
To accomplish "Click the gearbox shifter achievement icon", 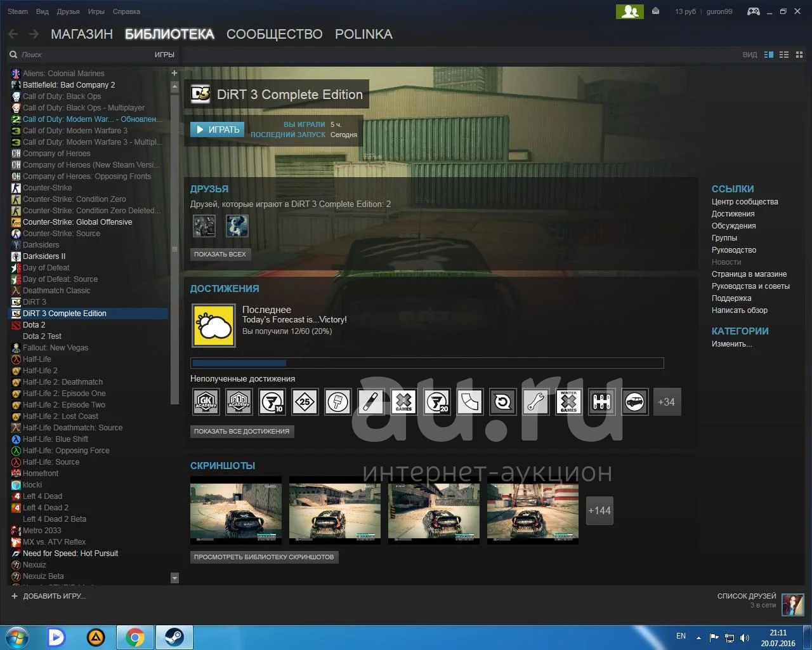I will [x=602, y=402].
